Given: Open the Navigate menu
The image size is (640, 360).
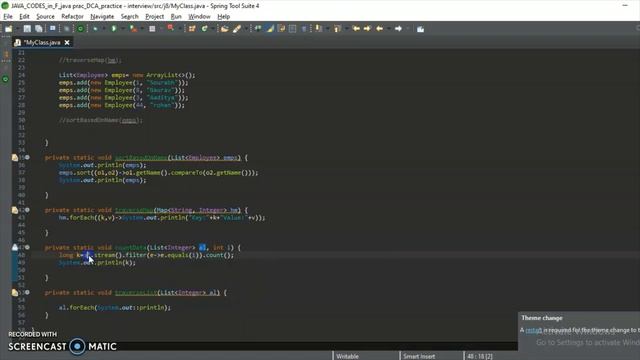Looking at the screenshot, I should tap(102, 17).
